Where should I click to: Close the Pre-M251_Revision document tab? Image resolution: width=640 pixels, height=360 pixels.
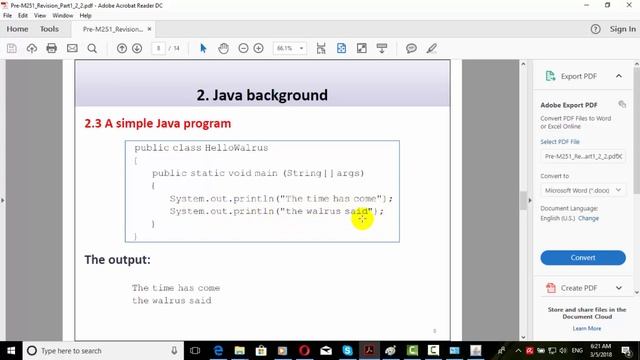click(x=149, y=29)
